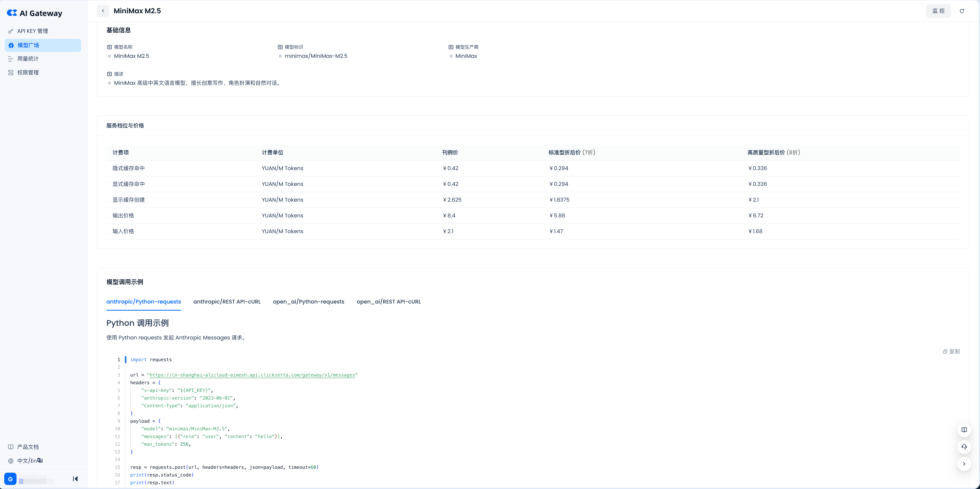Click the floating book icon at right edge
The height and width of the screenshot is (489, 980).
[964, 430]
